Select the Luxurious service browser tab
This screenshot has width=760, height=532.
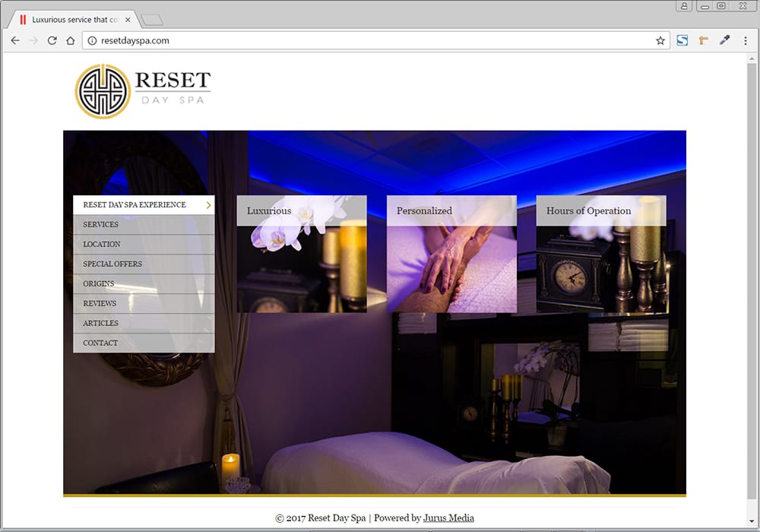click(73, 20)
